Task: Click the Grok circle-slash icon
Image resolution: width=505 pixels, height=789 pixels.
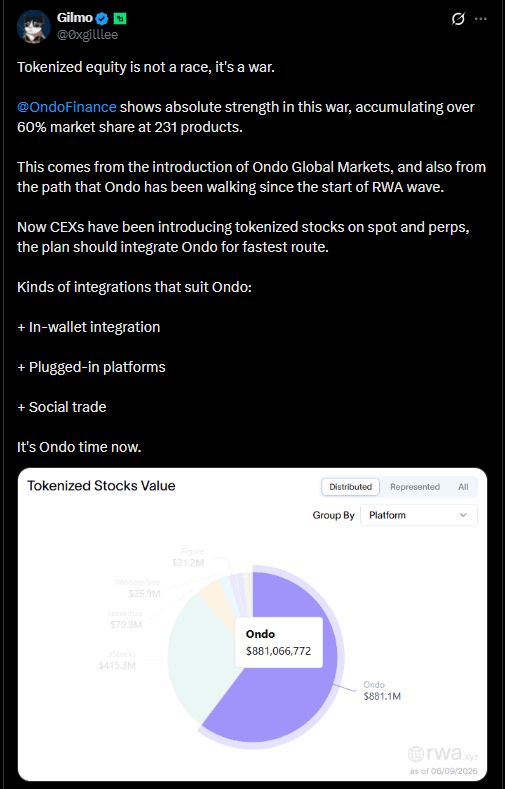Action: pyautogui.click(x=458, y=19)
